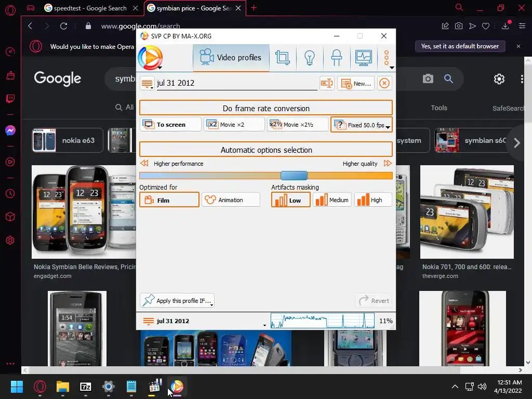This screenshot has width=532, height=399.
Task: Expand the Fixed fps dropdown arrow
Action: [x=388, y=127]
